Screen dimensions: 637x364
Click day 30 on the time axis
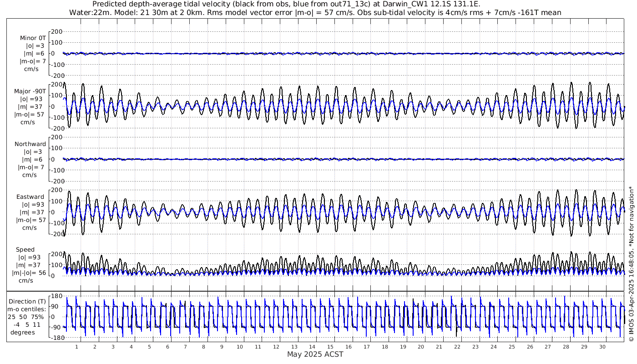602,347
